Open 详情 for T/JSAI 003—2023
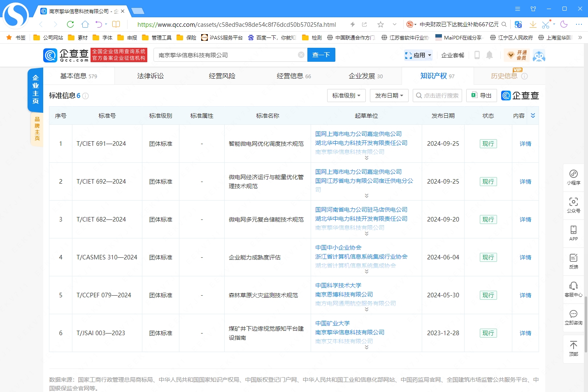 525,333
